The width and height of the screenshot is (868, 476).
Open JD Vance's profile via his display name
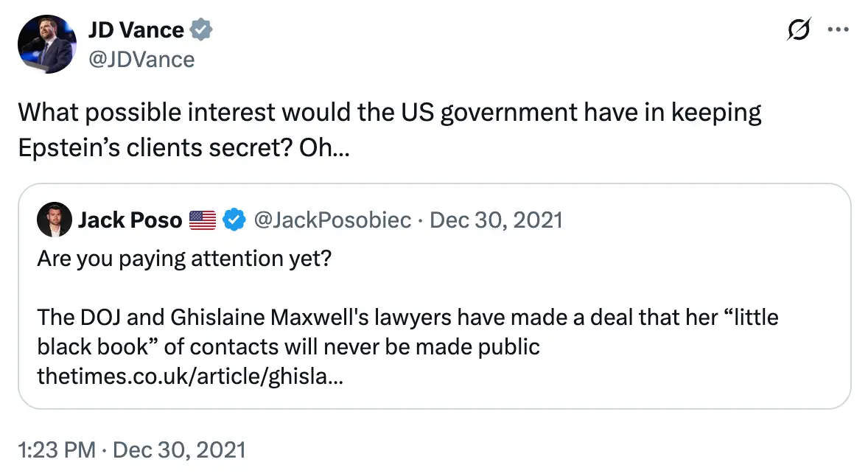click(x=136, y=29)
